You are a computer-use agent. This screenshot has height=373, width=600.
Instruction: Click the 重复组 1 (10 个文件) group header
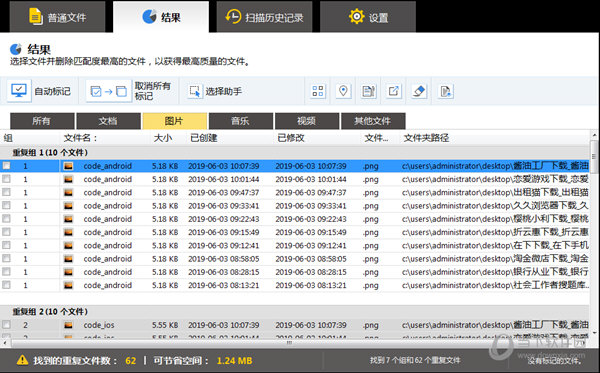pyautogui.click(x=50, y=152)
